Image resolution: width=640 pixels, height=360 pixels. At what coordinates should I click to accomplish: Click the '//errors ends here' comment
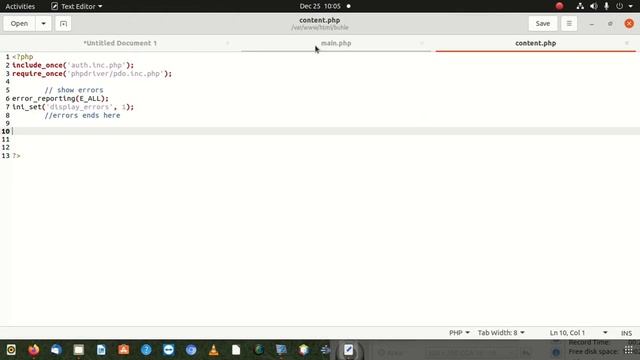(82, 116)
